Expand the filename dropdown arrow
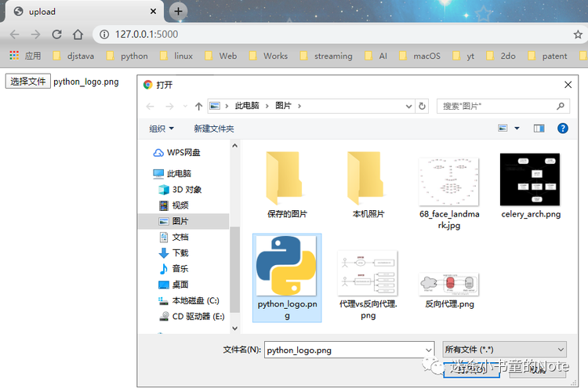Viewport: 588px width, 392px height. [429, 350]
